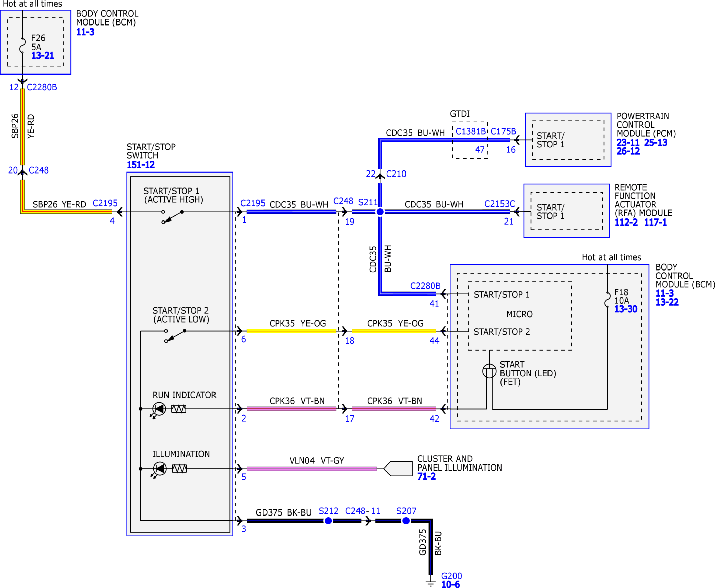Open ground G200 reference 10-6
Screen dimensions: 715x588
pyautogui.click(x=450, y=584)
